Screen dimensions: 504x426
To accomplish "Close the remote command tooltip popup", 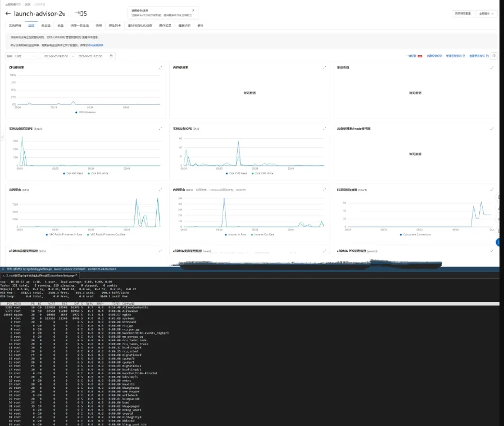I will coord(193,10).
